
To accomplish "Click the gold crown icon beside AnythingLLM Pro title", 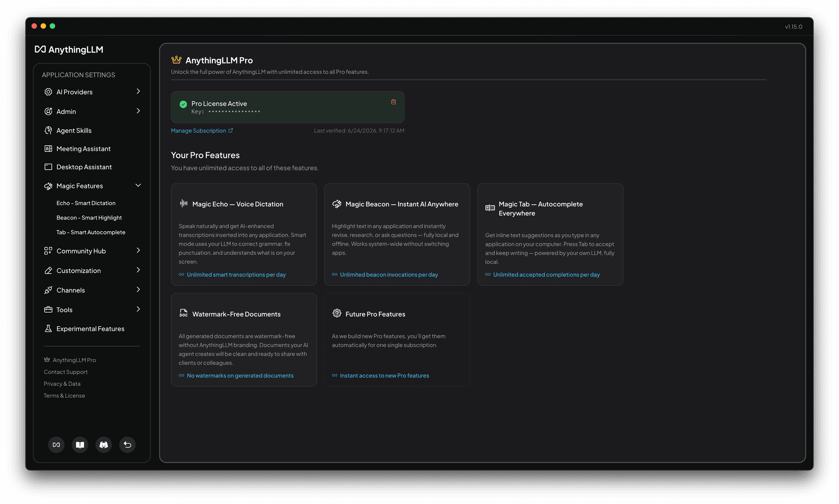I will tap(176, 60).
